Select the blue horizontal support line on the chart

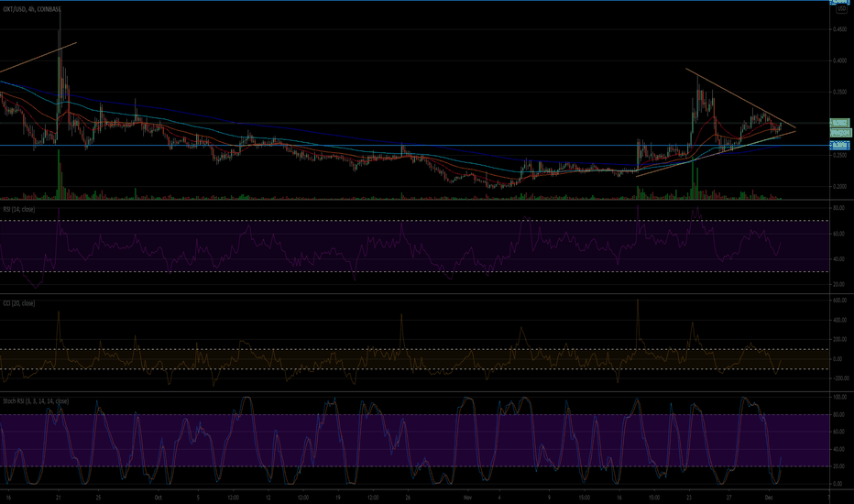click(x=414, y=145)
